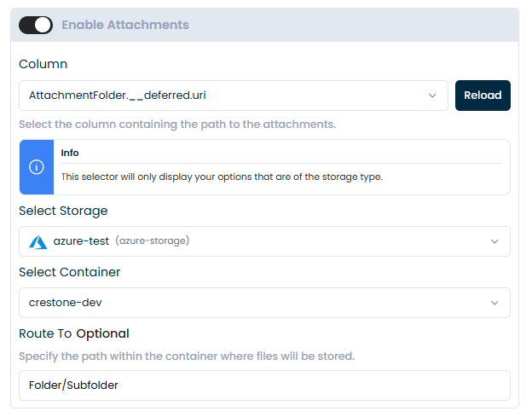Viewport: 532px width, 417px height.
Task: Toggle the Enable Attachments switch
Action: coord(36,26)
